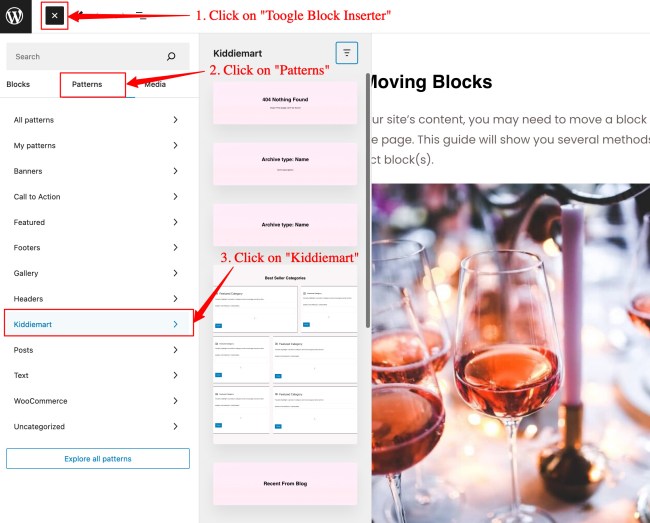
Task: Open the pattern filter icon beside Kiddiemart
Action: pos(347,53)
